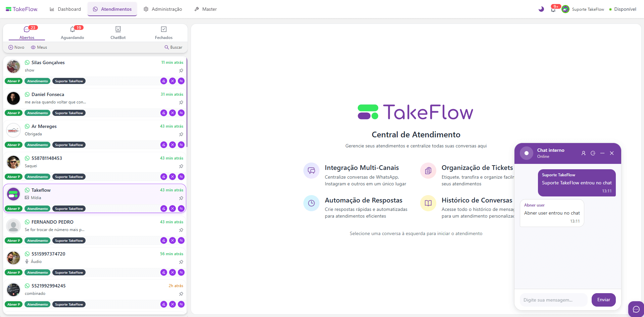
Task: Click the Suporte TakeFlow profile avatar
Action: [x=565, y=9]
